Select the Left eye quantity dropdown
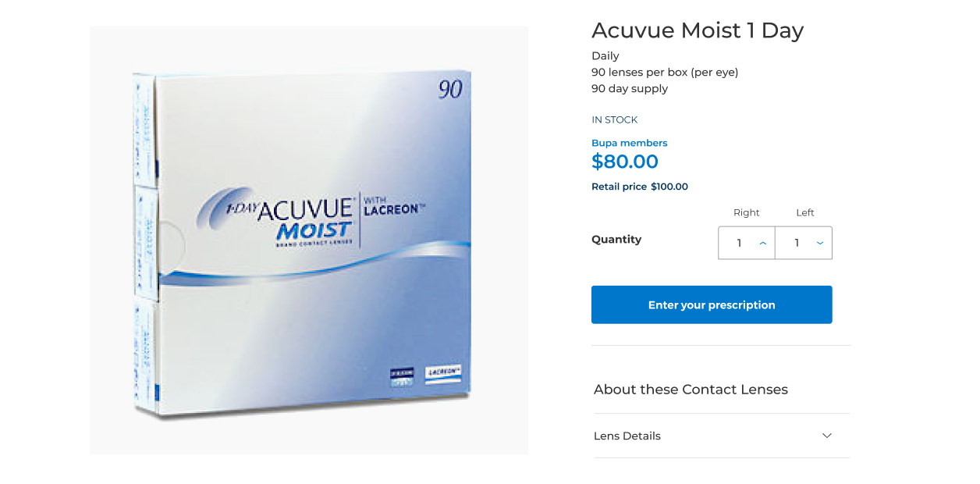Screen dimensions: 980x484 point(804,243)
